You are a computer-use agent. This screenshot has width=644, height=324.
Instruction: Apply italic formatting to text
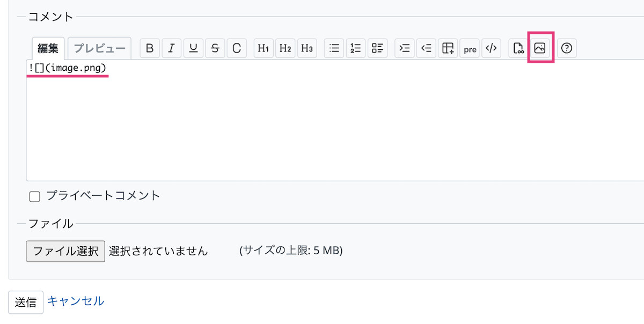(171, 48)
